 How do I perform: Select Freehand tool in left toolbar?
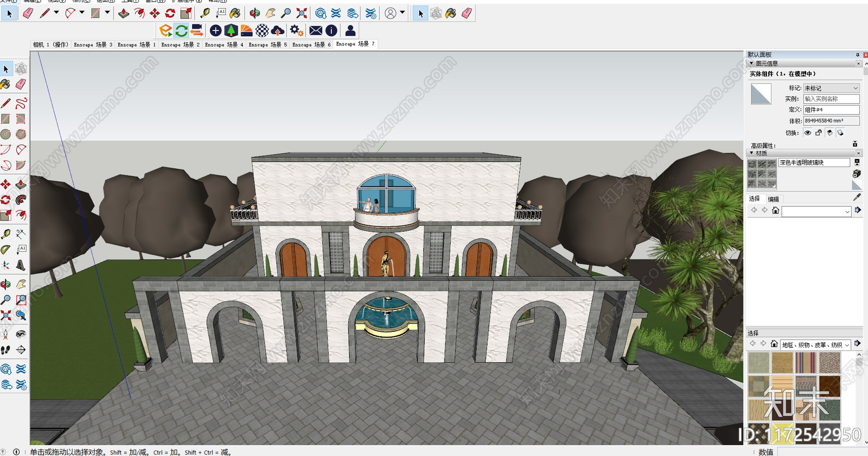[x=21, y=103]
